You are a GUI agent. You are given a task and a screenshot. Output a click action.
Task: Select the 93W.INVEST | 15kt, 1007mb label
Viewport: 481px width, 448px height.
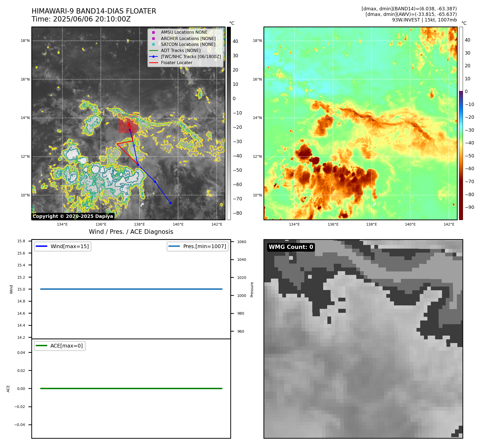424,20
